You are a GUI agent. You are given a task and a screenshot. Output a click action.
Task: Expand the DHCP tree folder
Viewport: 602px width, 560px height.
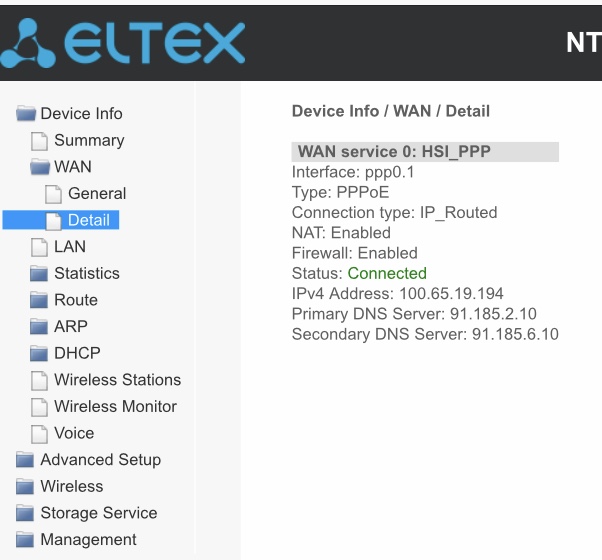77,353
